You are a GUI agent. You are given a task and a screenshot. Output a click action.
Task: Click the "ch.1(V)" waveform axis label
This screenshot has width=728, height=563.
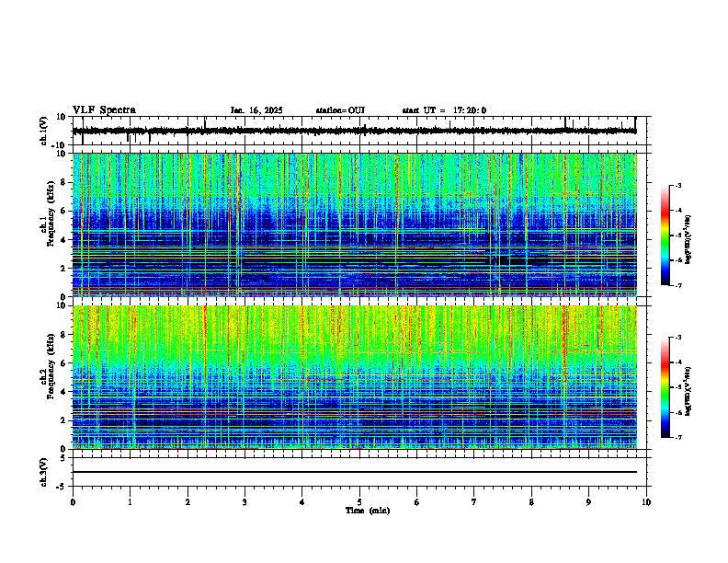click(x=44, y=131)
